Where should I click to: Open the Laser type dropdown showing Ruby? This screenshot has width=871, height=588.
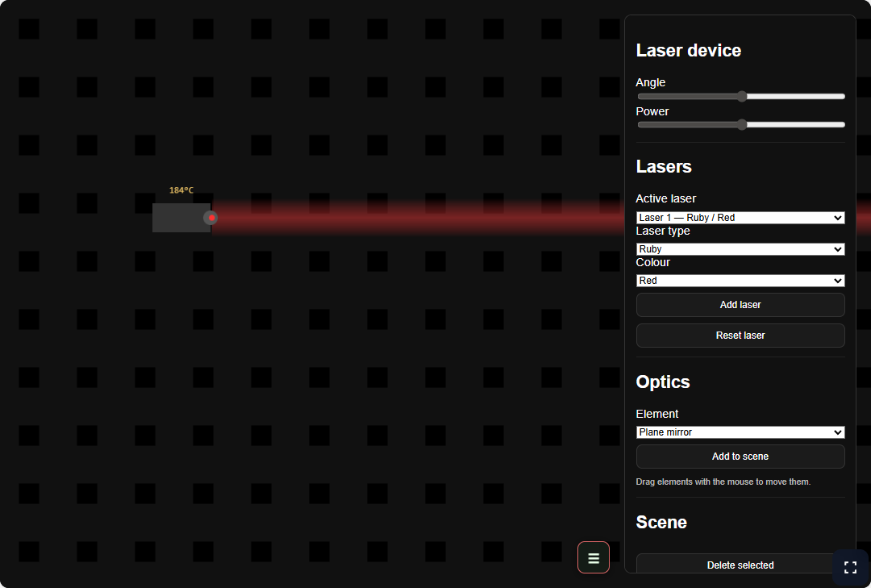[x=740, y=249]
